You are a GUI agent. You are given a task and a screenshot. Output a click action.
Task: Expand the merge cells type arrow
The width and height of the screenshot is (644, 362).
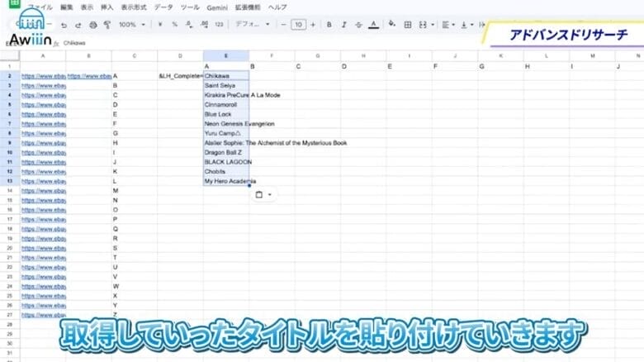tap(433, 25)
